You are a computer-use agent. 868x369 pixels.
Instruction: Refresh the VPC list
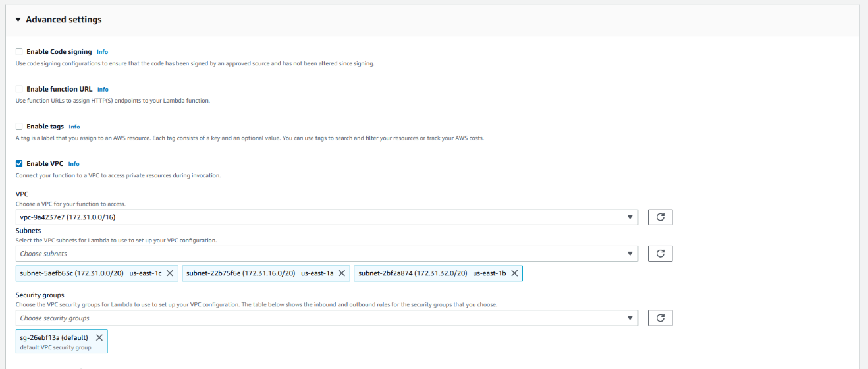click(x=660, y=217)
